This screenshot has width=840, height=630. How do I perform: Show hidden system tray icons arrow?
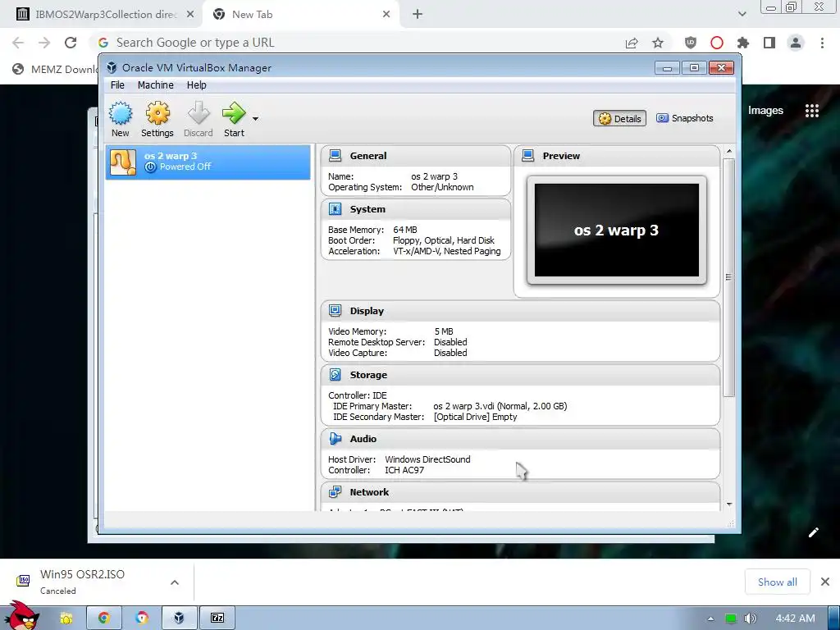tap(711, 619)
